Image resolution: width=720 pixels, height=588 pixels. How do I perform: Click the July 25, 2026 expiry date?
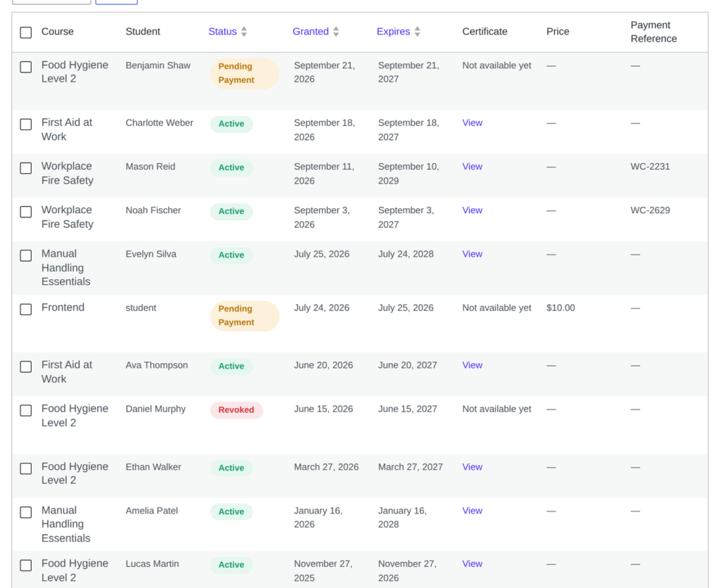[406, 308]
